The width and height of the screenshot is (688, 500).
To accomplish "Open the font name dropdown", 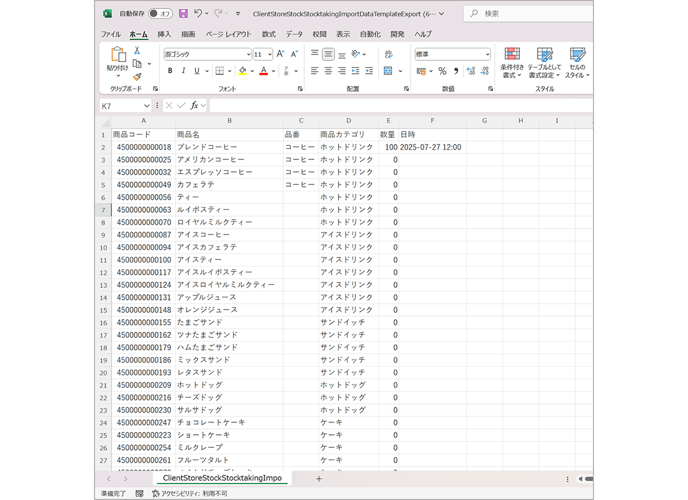I will click(248, 54).
